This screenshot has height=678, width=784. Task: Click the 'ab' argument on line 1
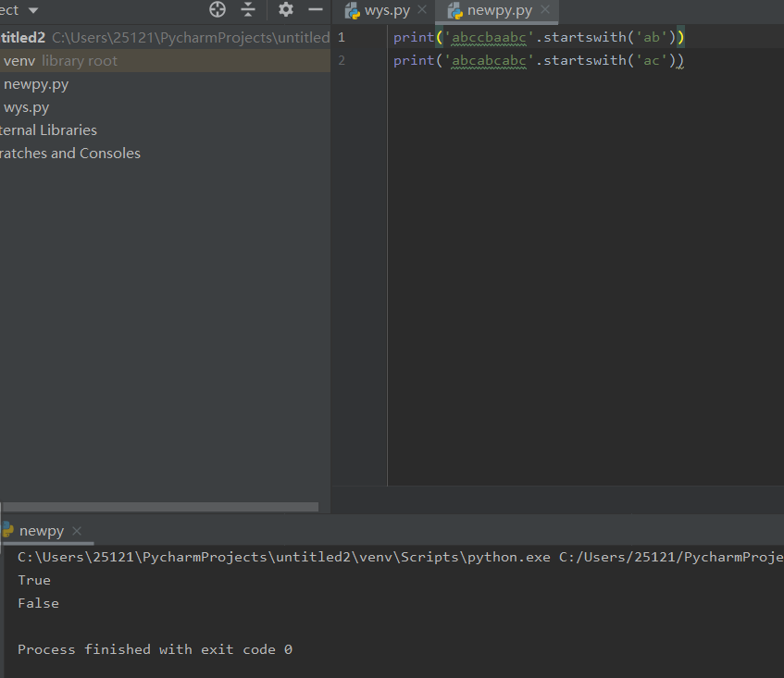click(x=652, y=38)
